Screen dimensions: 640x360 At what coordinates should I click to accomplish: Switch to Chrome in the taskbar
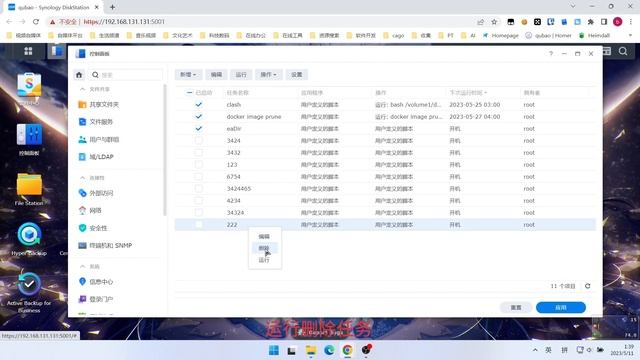tap(347, 350)
